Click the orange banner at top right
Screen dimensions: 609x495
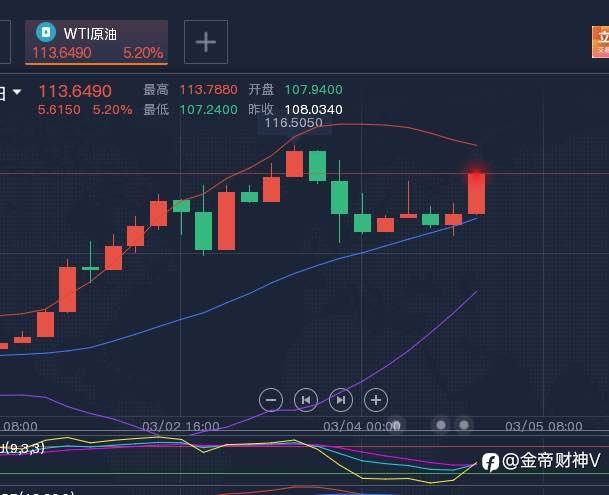(x=600, y=42)
